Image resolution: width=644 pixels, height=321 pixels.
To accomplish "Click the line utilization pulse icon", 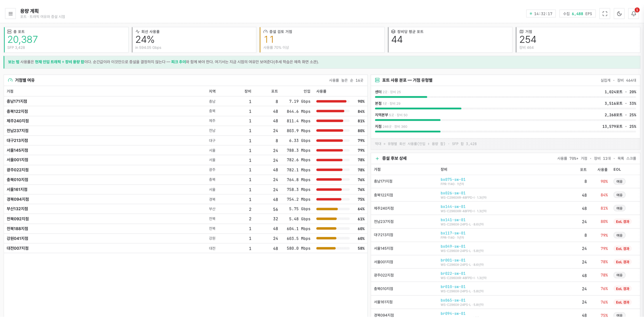I will tap(137, 32).
